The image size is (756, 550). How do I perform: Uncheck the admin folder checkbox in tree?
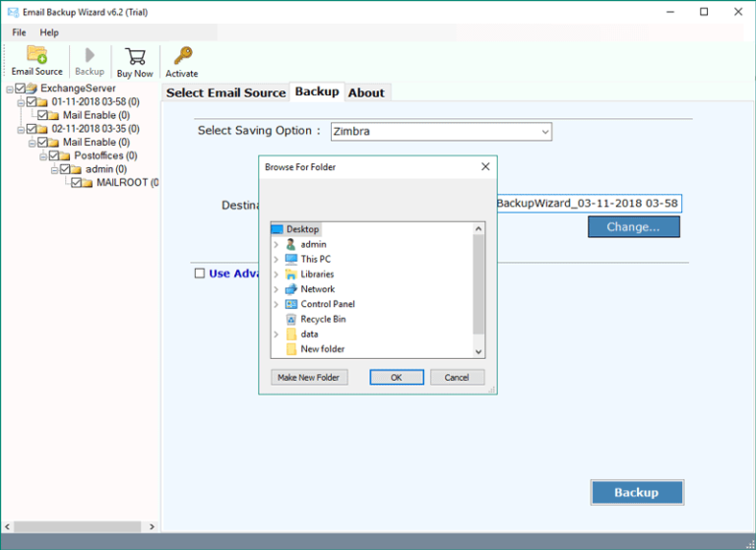pyautogui.click(x=65, y=169)
